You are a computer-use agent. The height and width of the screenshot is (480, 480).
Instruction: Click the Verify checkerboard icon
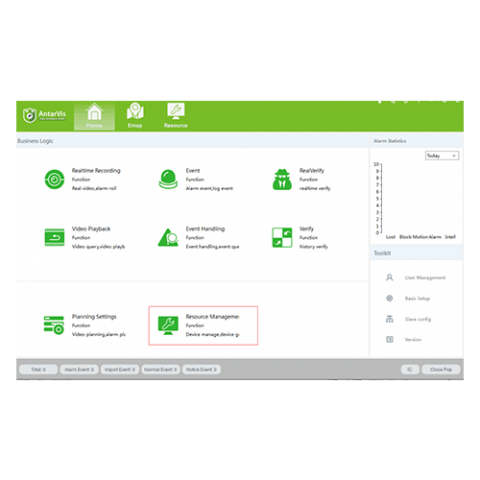(x=282, y=237)
